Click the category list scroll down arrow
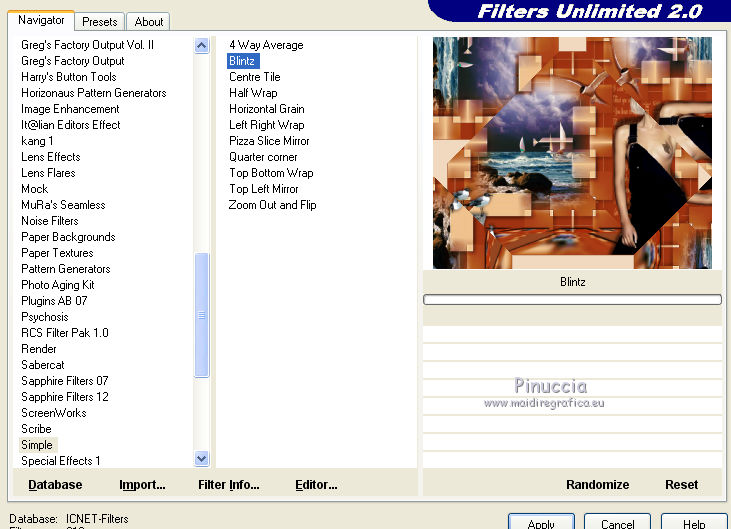Image resolution: width=731 pixels, height=529 pixels. (201, 459)
